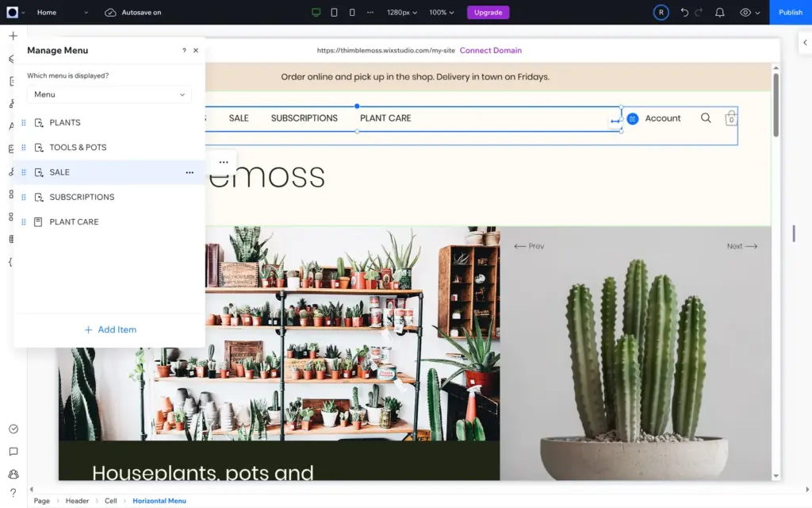The image size is (812, 508).
Task: Open the Home page selector dropdown
Action: click(62, 13)
